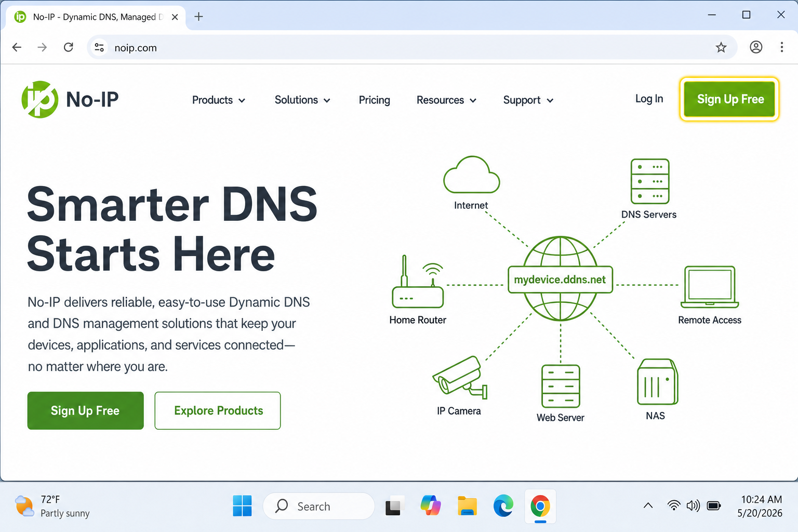Screen dimensions: 798x532
Task: Click the "DNS Servers" label text
Action: pyautogui.click(x=649, y=215)
